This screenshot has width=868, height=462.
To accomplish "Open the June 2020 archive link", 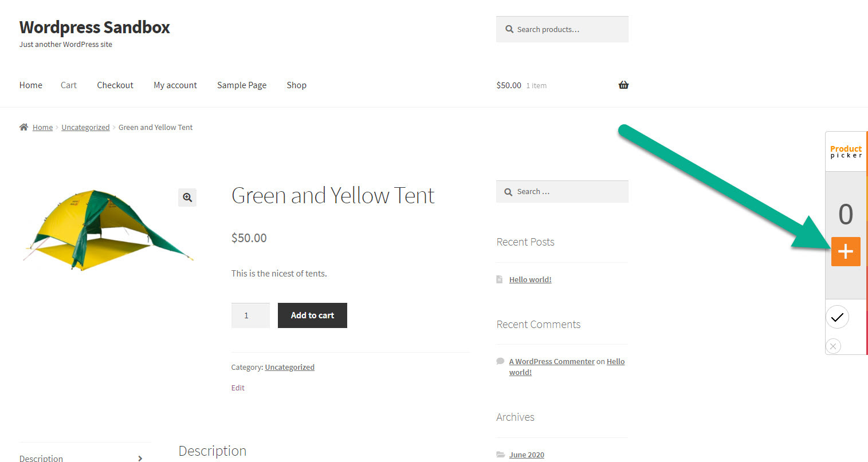I will coord(527,455).
